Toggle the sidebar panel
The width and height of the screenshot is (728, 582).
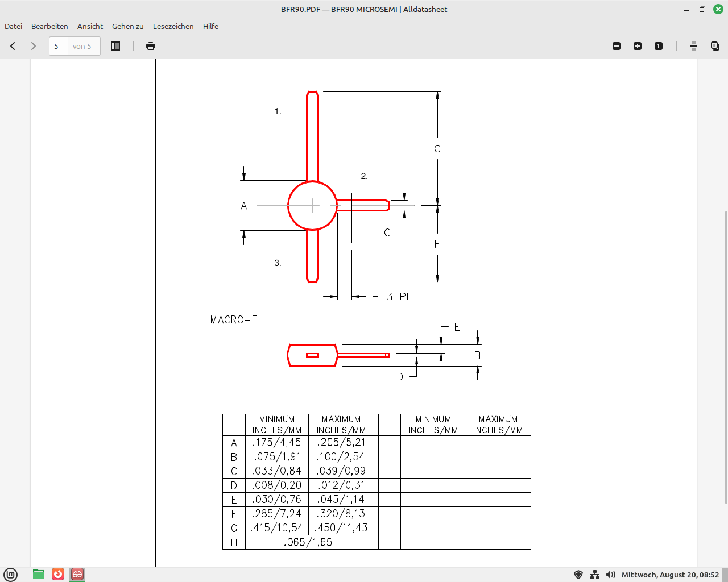115,46
